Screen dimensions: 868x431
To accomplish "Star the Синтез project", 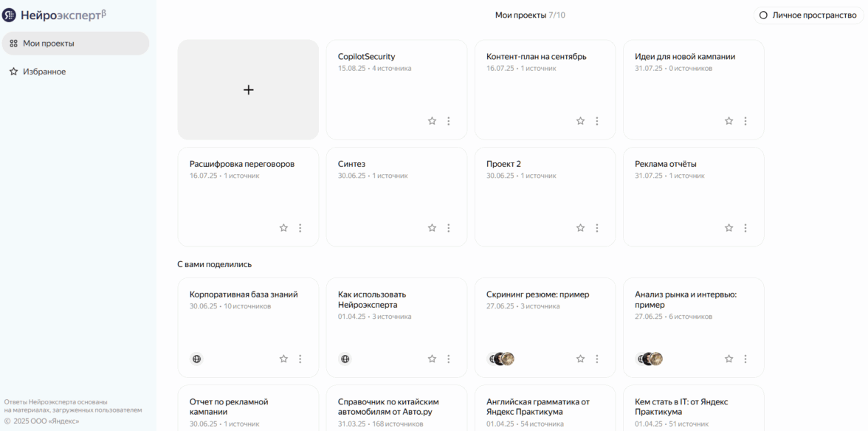I will [x=432, y=227].
